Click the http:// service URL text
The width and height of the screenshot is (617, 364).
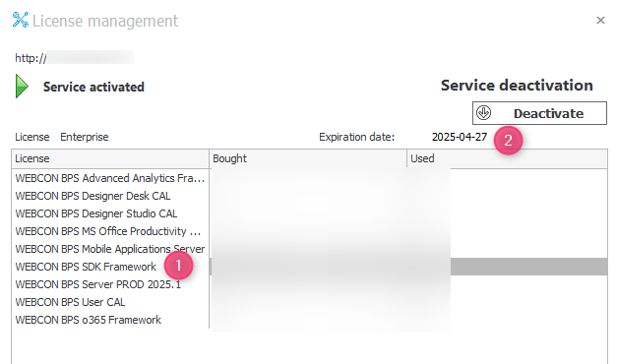74,58
